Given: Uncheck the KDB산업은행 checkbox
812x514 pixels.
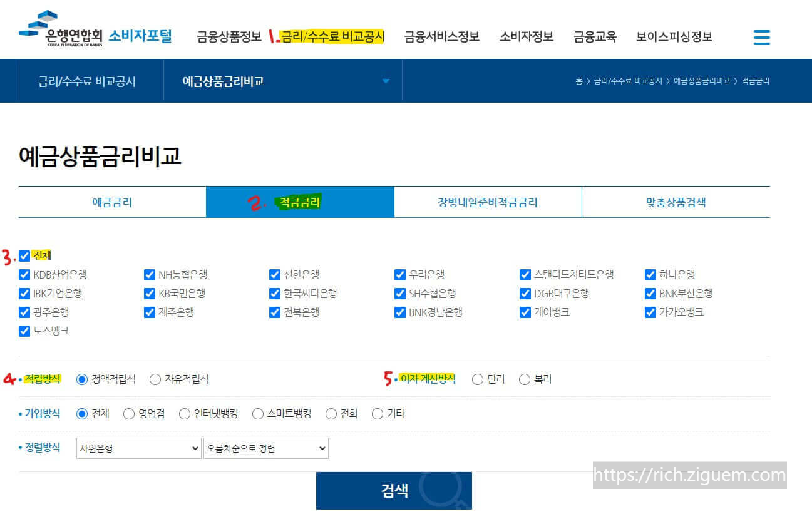Looking at the screenshot, I should [24, 274].
